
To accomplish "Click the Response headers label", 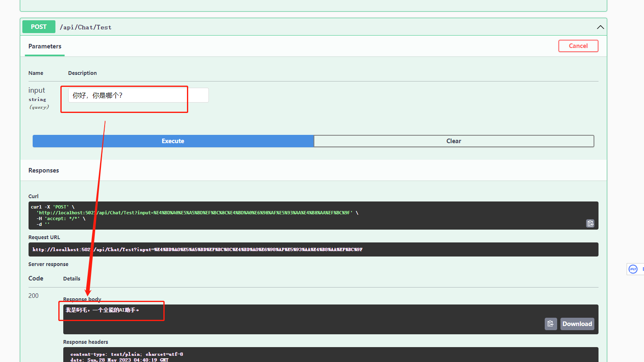I will (x=86, y=342).
